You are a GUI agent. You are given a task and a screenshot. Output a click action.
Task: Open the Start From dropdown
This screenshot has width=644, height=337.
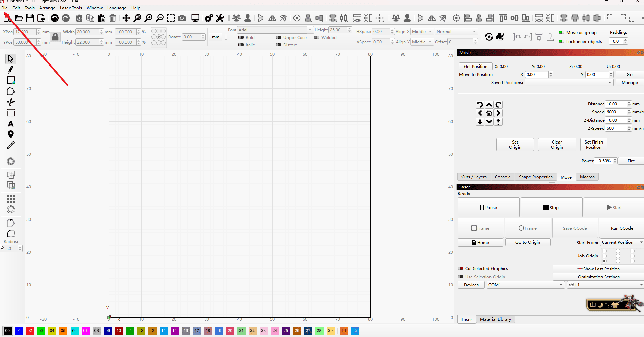click(x=621, y=242)
